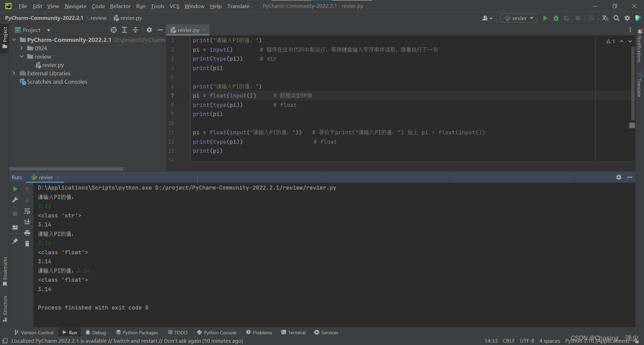Close the revier run tab

tap(58, 177)
